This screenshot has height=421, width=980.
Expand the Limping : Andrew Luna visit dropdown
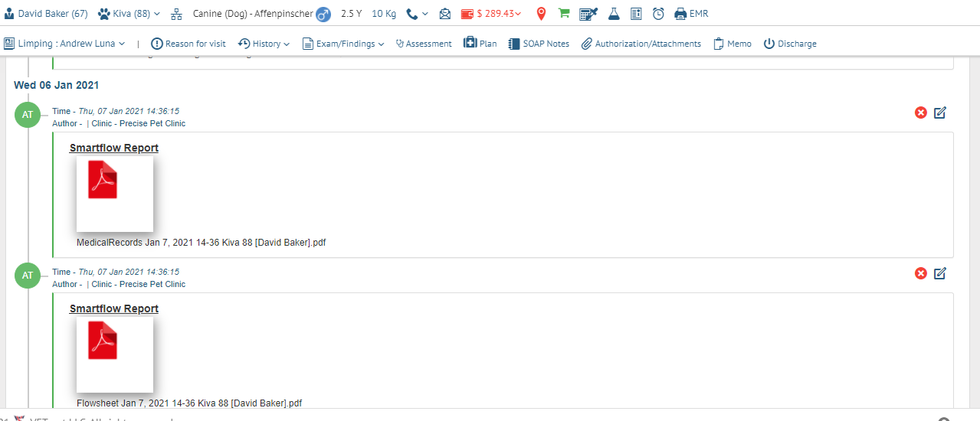pos(64,44)
